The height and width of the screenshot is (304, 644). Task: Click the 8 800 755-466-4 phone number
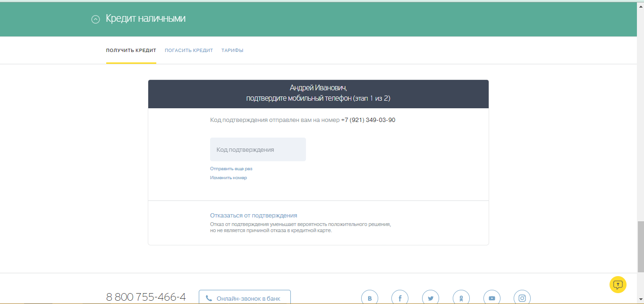(146, 297)
